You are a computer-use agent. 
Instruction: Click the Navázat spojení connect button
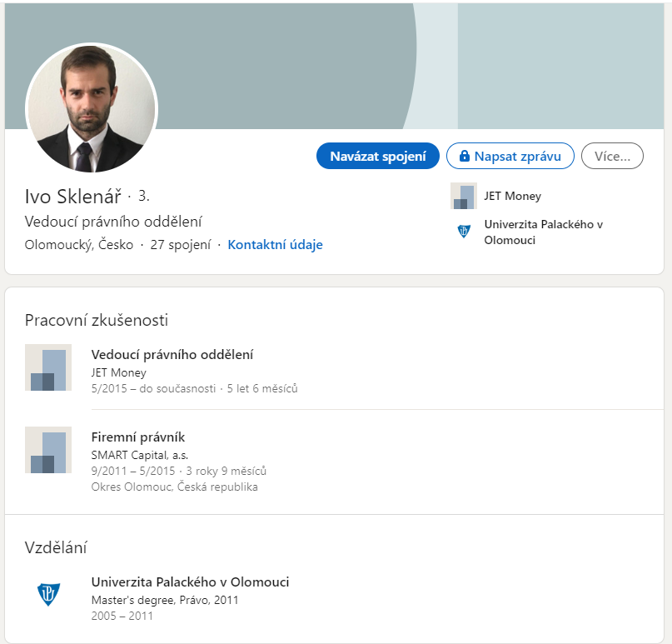click(377, 156)
